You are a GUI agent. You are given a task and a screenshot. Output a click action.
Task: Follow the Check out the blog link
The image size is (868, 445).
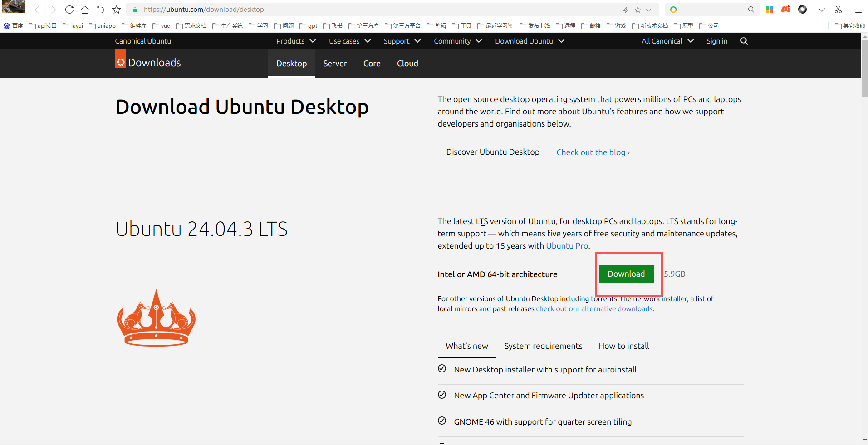click(593, 152)
